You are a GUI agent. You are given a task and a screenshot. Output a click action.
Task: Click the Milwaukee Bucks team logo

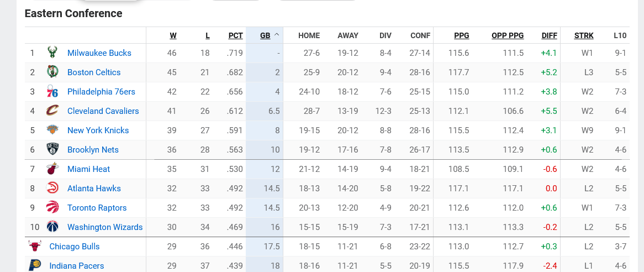[52, 53]
